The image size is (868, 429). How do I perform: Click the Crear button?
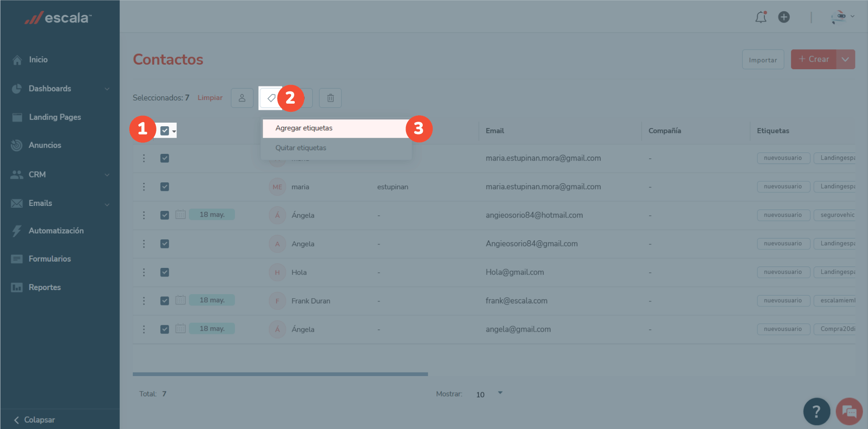point(814,59)
